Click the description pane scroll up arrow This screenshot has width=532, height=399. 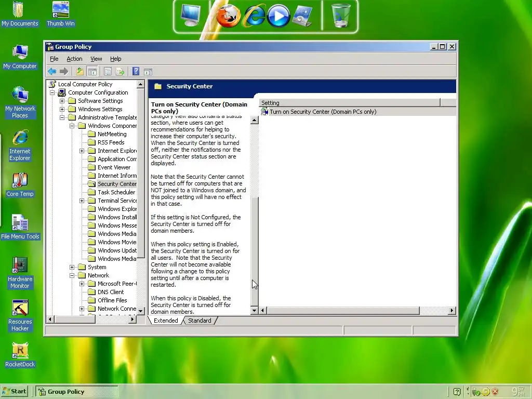point(254,120)
